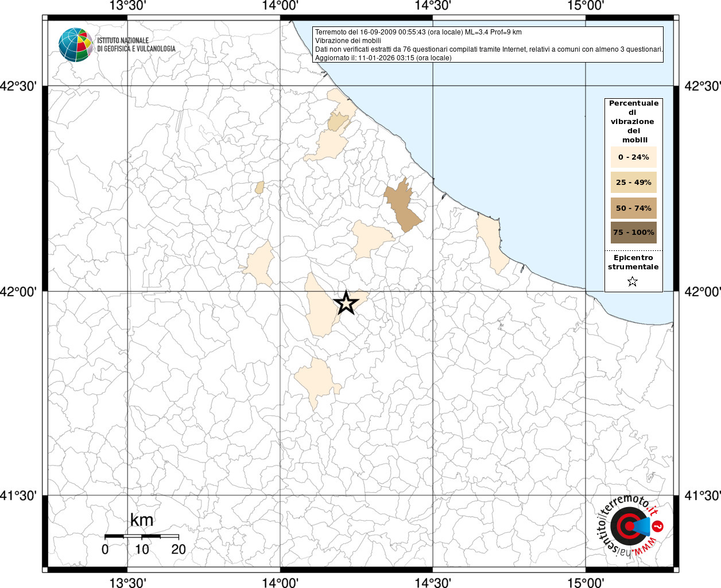Select the 25 - 49% legend swatch
Screen dimensions: 721x588
pos(634,182)
